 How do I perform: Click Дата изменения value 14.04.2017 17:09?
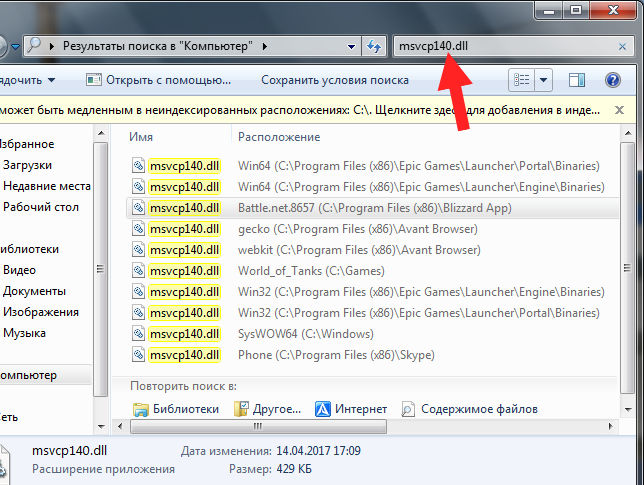tap(318, 451)
